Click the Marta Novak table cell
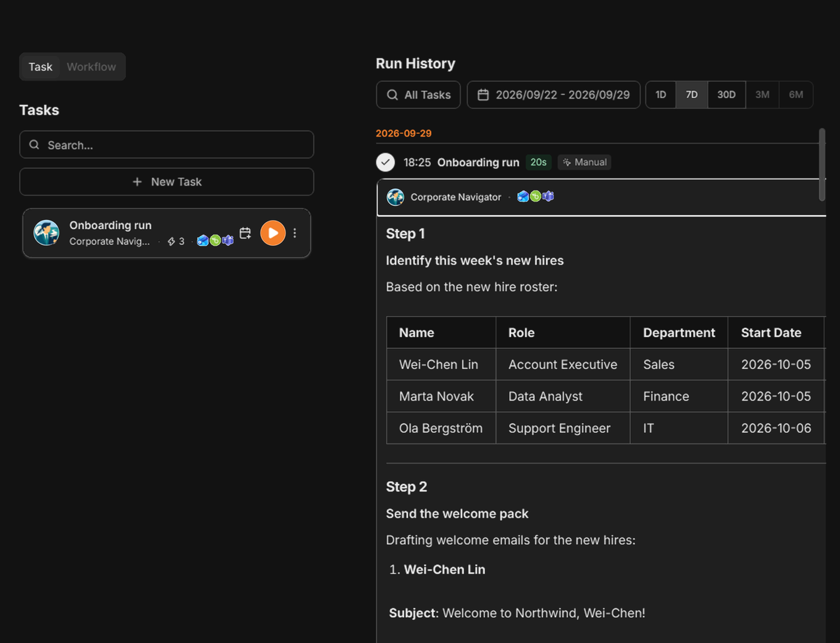 click(x=441, y=396)
